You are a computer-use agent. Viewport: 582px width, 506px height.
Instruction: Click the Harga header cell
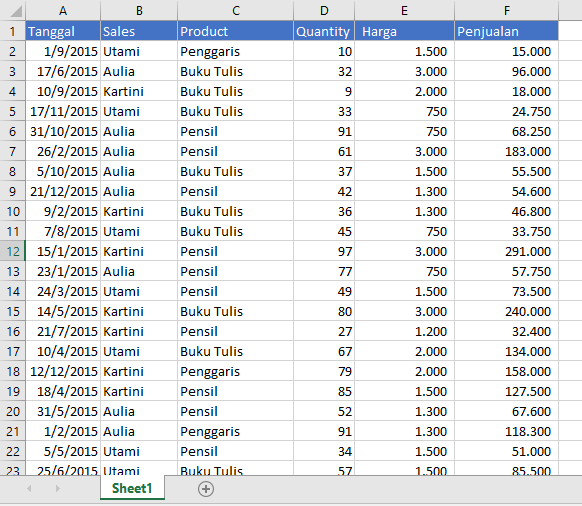pyautogui.click(x=405, y=31)
